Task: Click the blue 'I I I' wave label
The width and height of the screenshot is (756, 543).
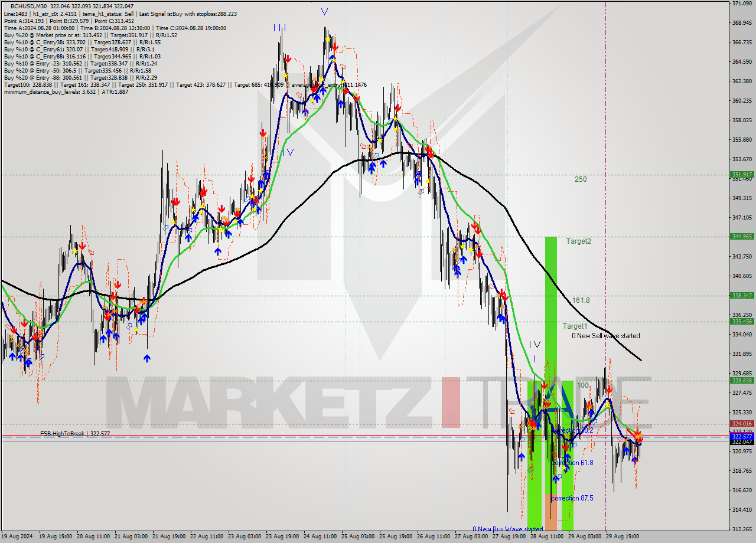Action: 280,28
